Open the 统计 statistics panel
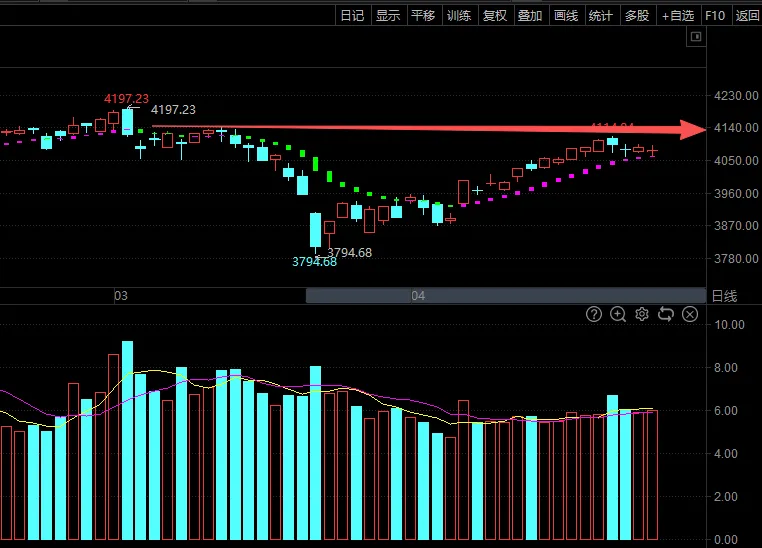The image size is (762, 548). [602, 16]
